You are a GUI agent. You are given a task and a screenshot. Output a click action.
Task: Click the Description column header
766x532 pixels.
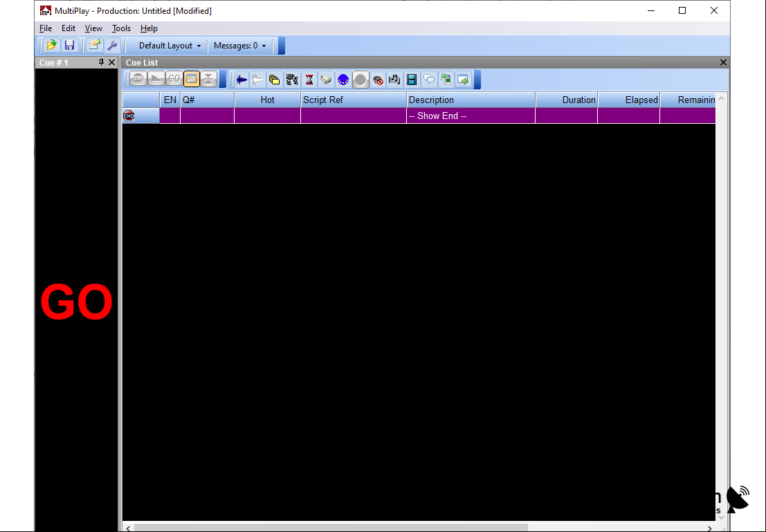[x=471, y=100]
